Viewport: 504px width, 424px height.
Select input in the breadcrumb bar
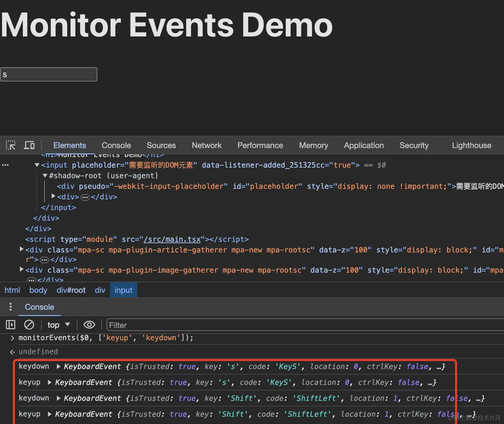click(124, 290)
